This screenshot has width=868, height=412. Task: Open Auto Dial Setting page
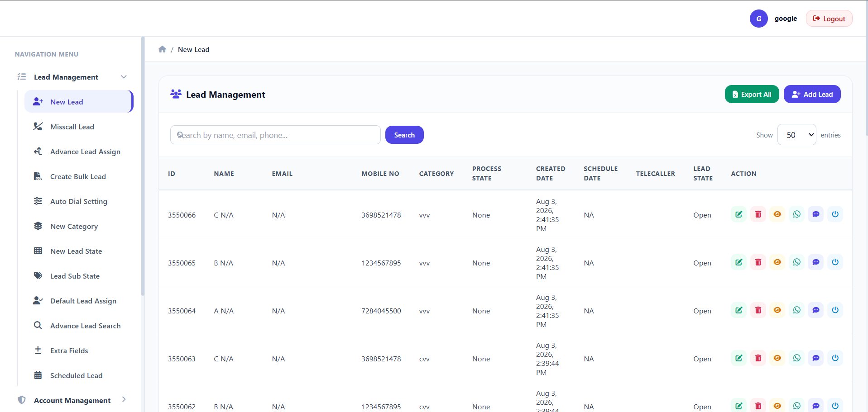click(x=79, y=201)
